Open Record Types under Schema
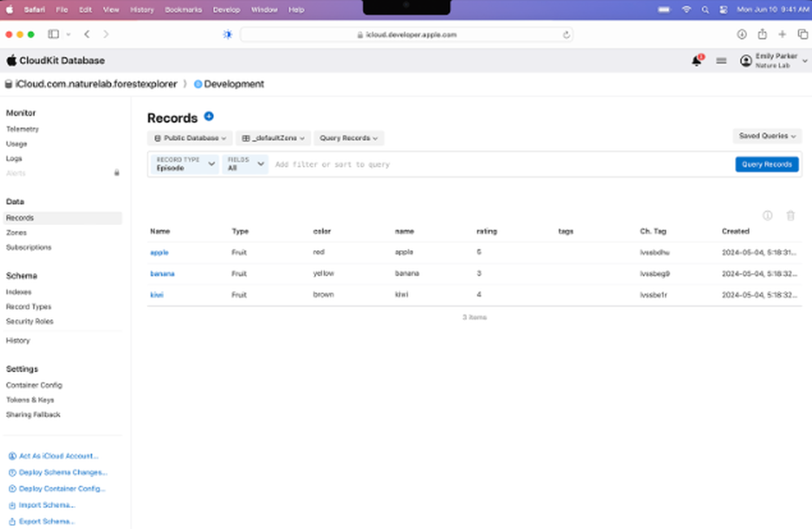Image resolution: width=812 pixels, height=529 pixels. point(28,306)
